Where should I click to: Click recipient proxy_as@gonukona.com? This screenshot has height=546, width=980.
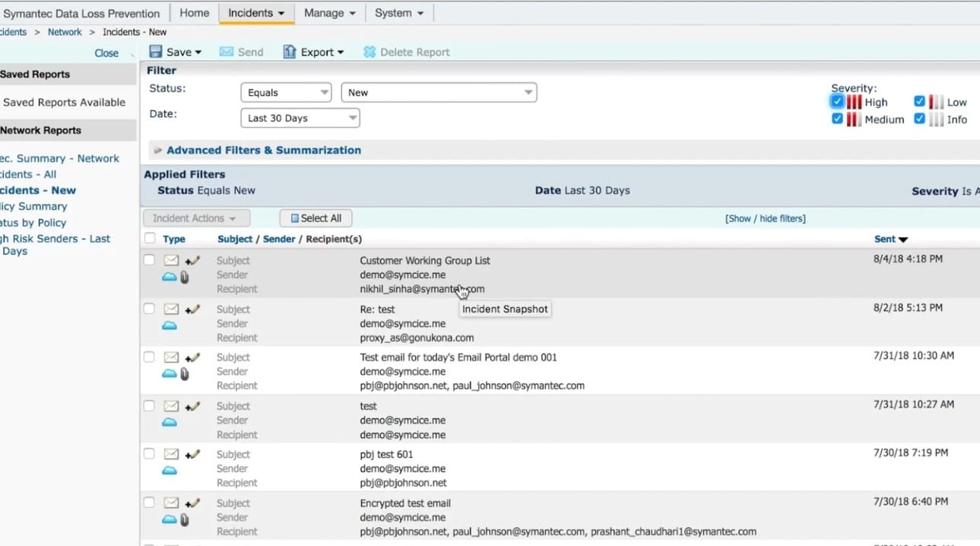click(x=417, y=338)
